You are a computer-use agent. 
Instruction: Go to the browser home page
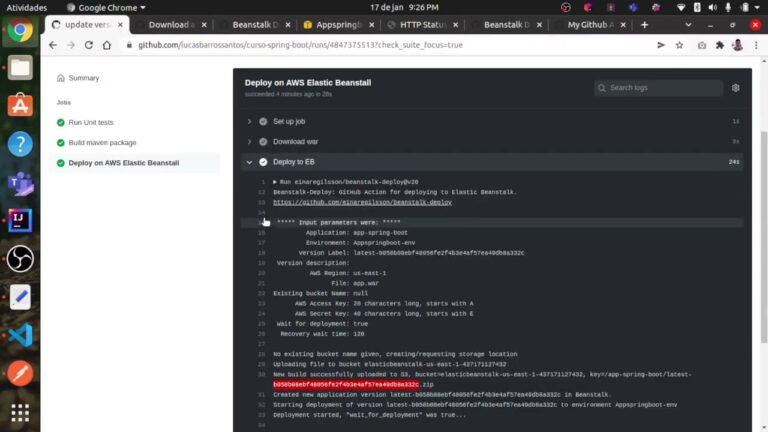click(107, 45)
